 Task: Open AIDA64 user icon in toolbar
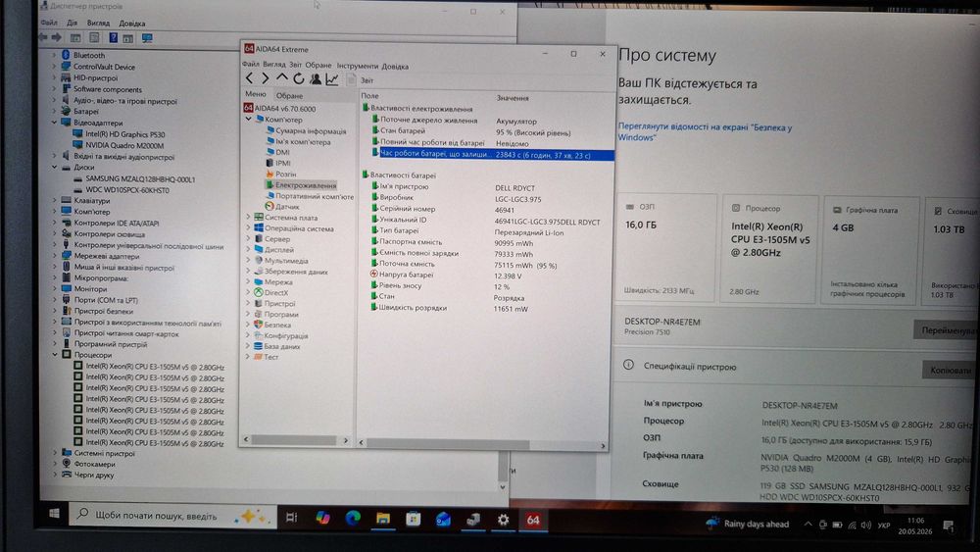(x=316, y=78)
